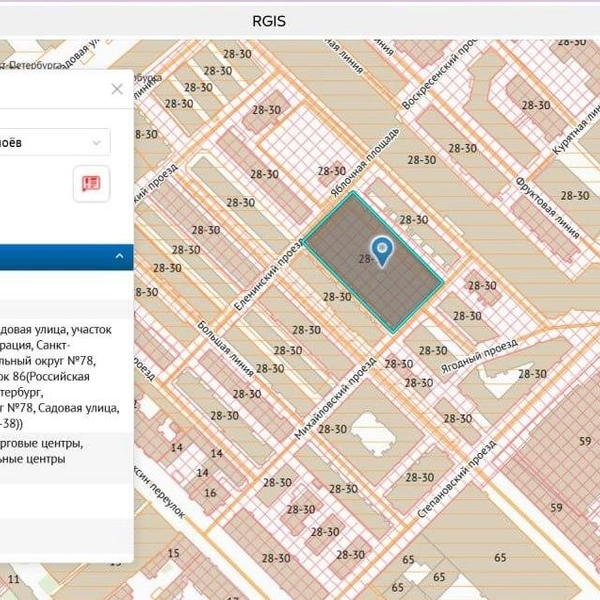Screen dimensions: 600x600
Task: Click parcel label 15 on map
Action: pos(173,553)
